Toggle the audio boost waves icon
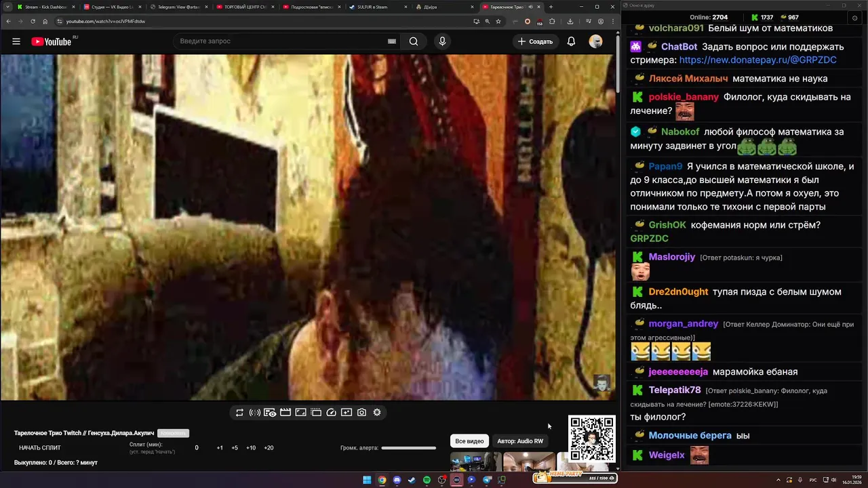The image size is (868, 488). [x=255, y=412]
